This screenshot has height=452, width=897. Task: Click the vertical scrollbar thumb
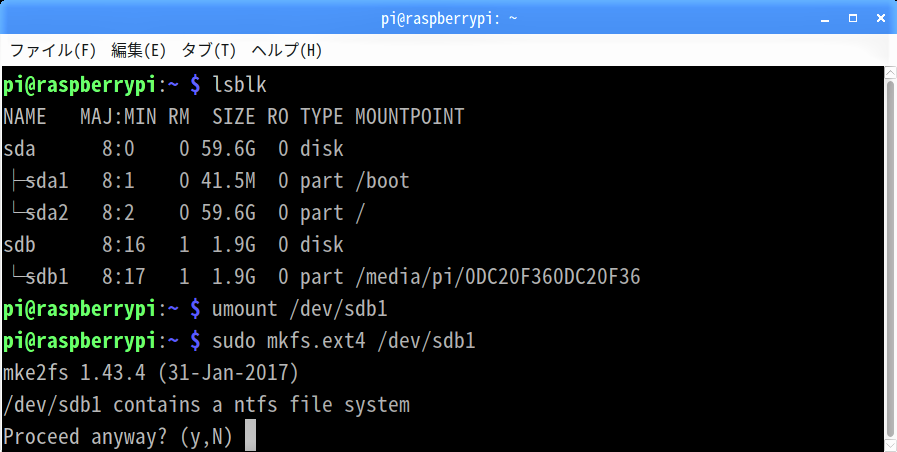890,257
